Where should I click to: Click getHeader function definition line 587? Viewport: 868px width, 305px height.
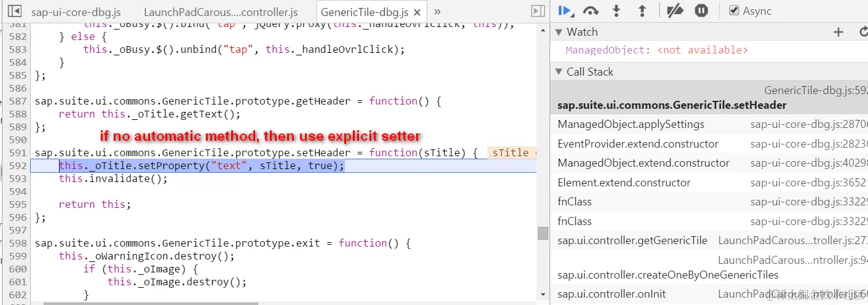pos(238,101)
